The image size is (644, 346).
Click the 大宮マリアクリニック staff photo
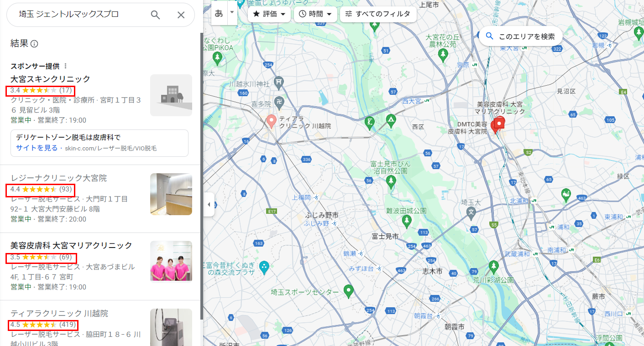click(171, 261)
